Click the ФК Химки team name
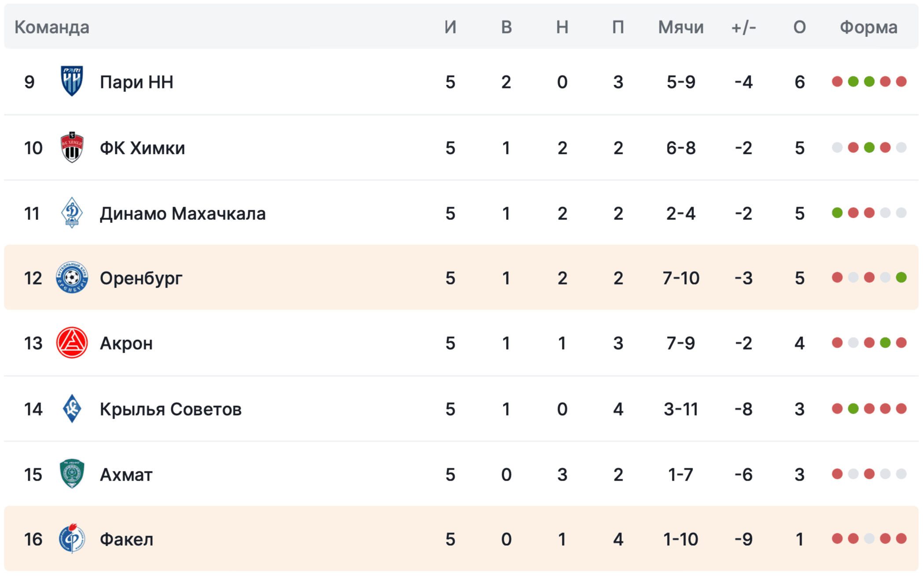 142,148
